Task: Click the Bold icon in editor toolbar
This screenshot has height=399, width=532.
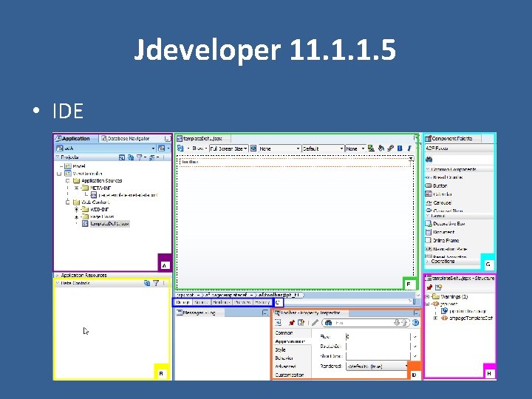Action: [x=400, y=149]
